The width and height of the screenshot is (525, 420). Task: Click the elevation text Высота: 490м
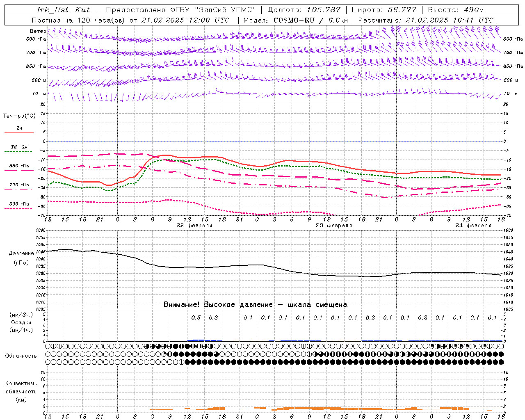(x=456, y=10)
